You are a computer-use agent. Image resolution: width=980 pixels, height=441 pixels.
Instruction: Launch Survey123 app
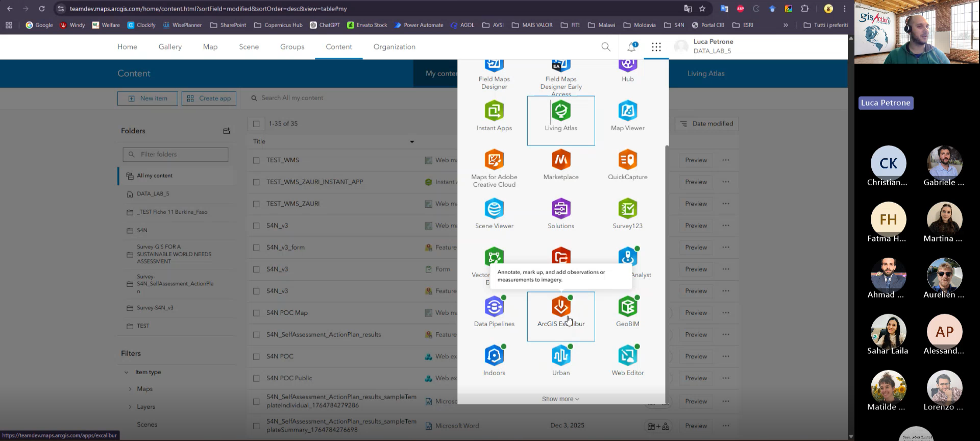click(x=628, y=214)
